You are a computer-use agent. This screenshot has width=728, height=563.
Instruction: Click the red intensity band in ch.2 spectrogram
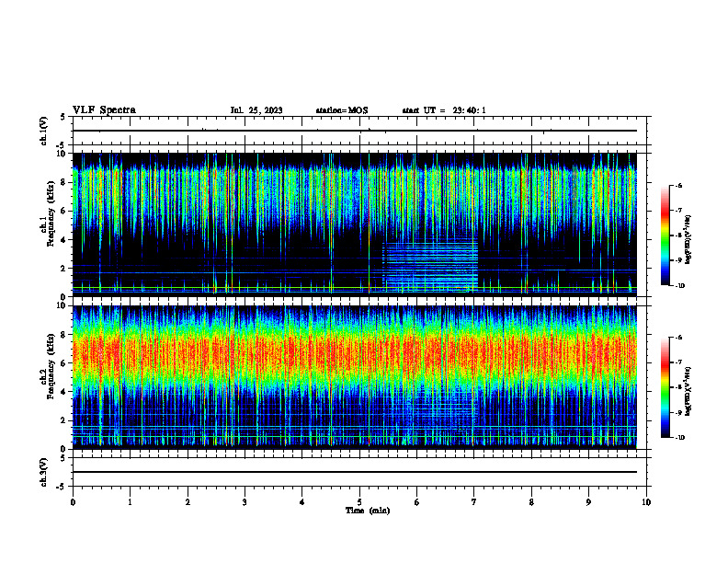(x=355, y=355)
